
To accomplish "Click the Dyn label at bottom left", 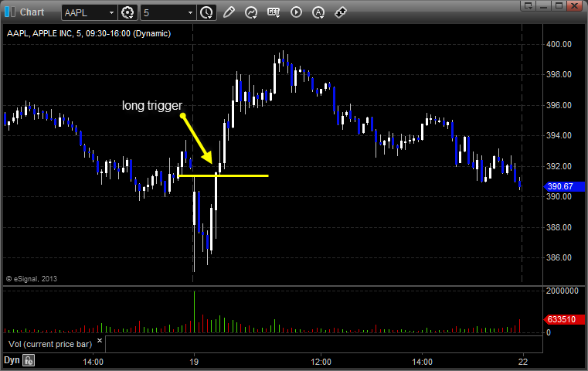I will pyautogui.click(x=12, y=360).
